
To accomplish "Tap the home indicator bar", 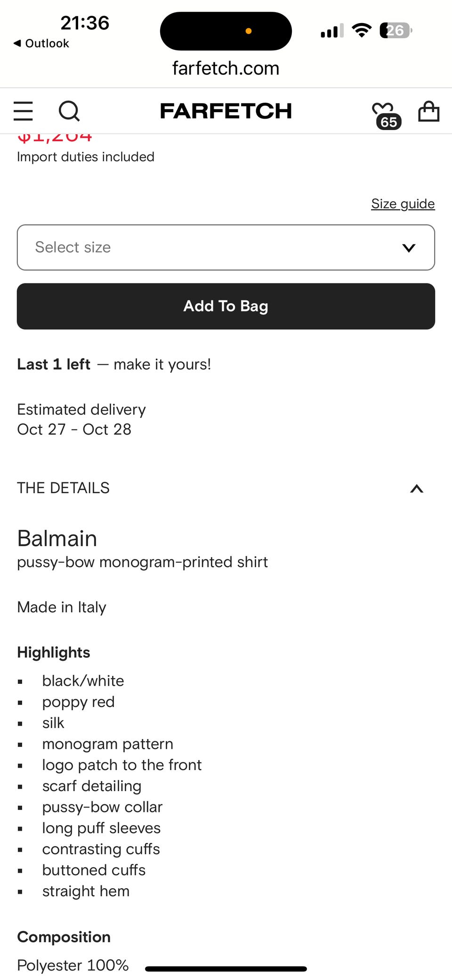I will [x=226, y=969].
